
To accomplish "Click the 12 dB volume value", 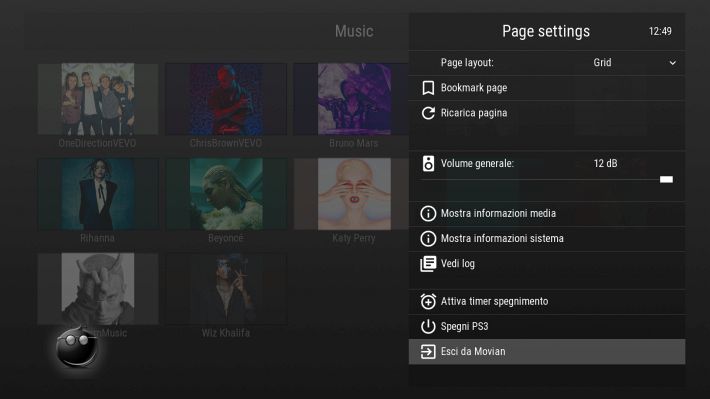I will pyautogui.click(x=605, y=163).
